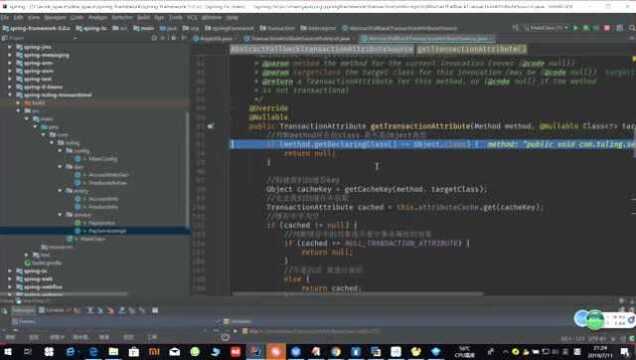Screen dimensions: 636x360
Task: Click the getTransactionAttribute() breadcrumb
Action: 471,49
